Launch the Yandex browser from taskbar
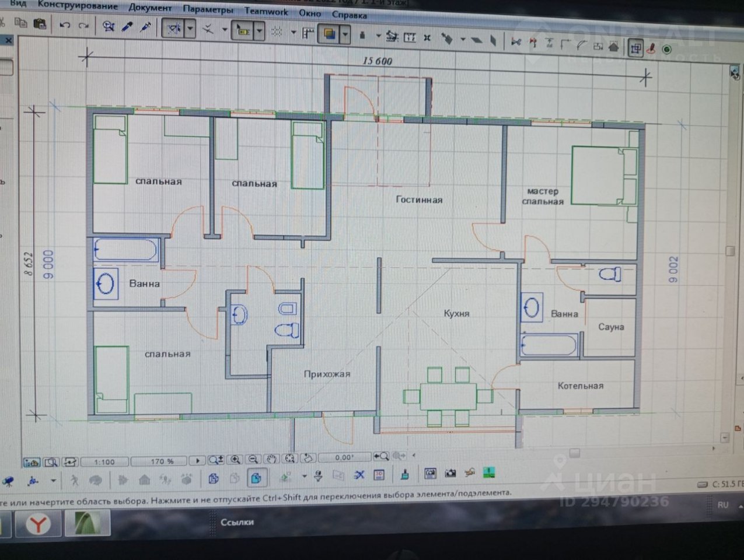The image size is (744, 560). (39, 524)
